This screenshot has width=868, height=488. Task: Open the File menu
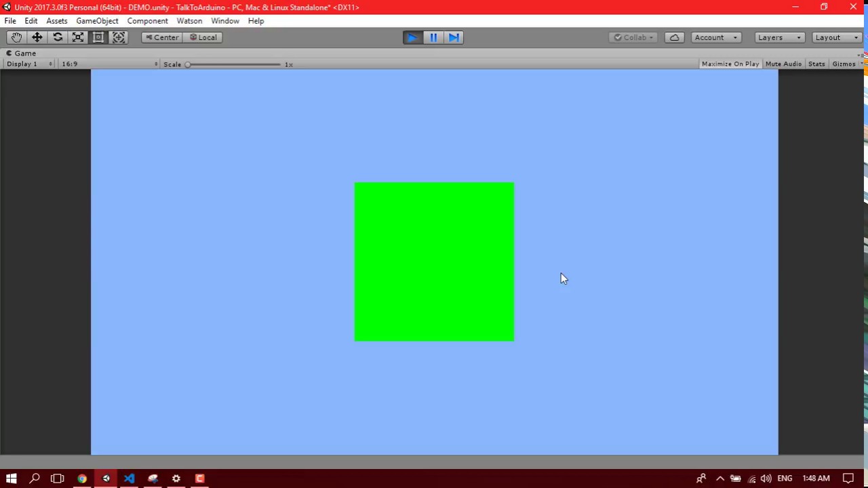click(10, 21)
